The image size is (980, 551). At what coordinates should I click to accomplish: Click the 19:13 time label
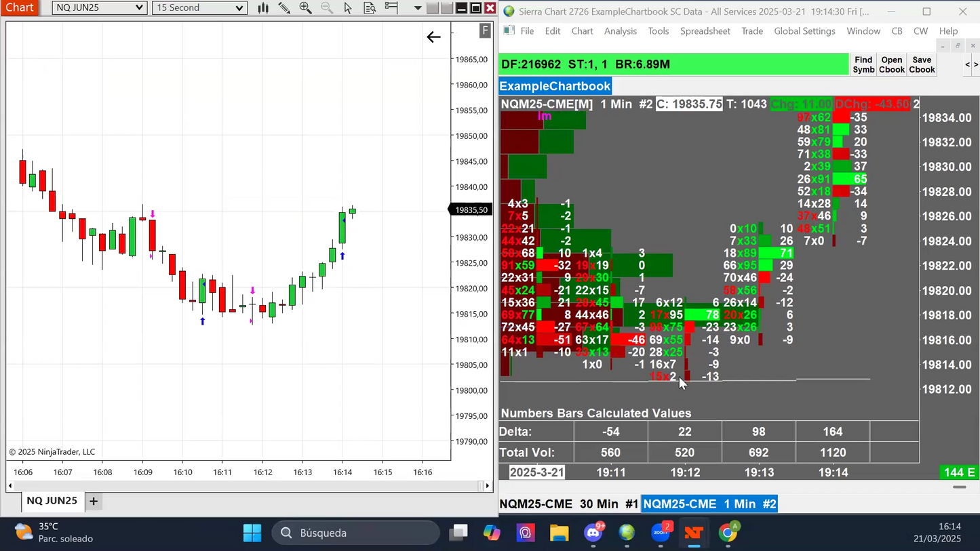pyautogui.click(x=758, y=472)
